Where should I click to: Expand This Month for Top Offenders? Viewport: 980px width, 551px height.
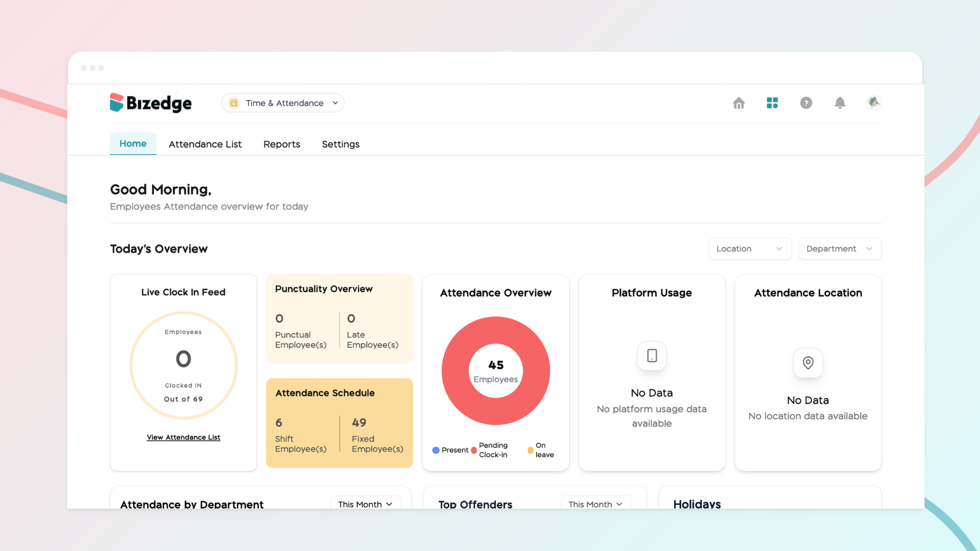596,503
